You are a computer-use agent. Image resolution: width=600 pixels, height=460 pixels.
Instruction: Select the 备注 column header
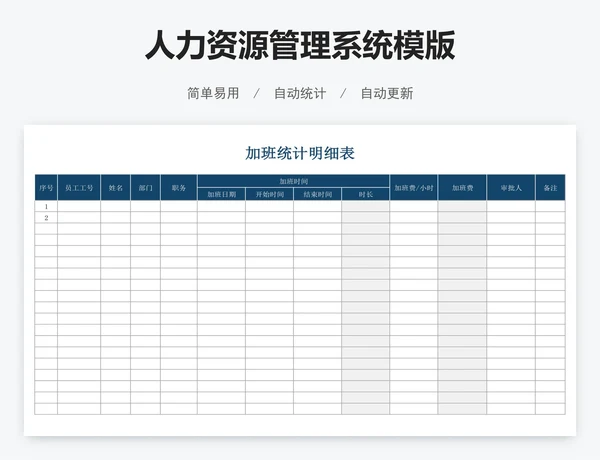pyautogui.click(x=551, y=188)
